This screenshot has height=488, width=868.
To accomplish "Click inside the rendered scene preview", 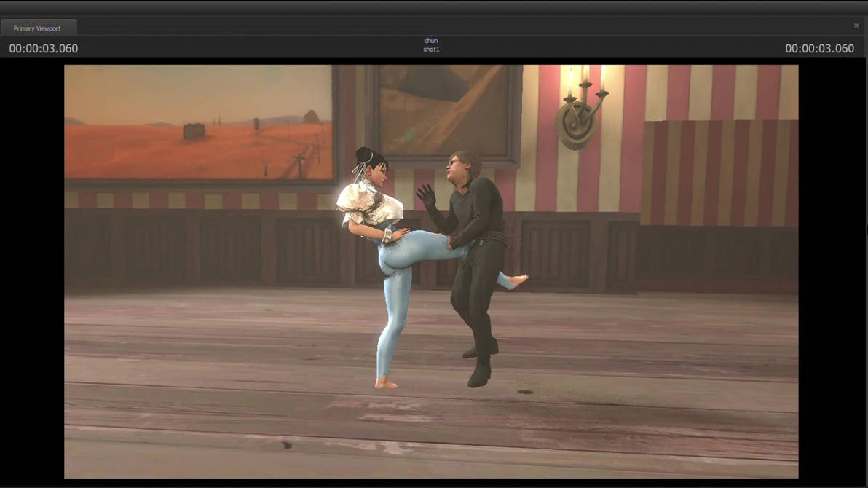I will [x=431, y=272].
